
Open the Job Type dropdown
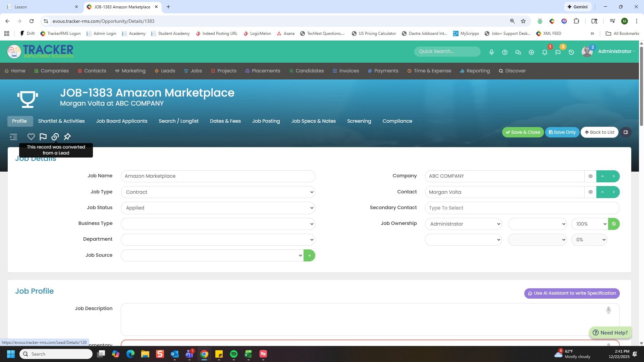218,192
